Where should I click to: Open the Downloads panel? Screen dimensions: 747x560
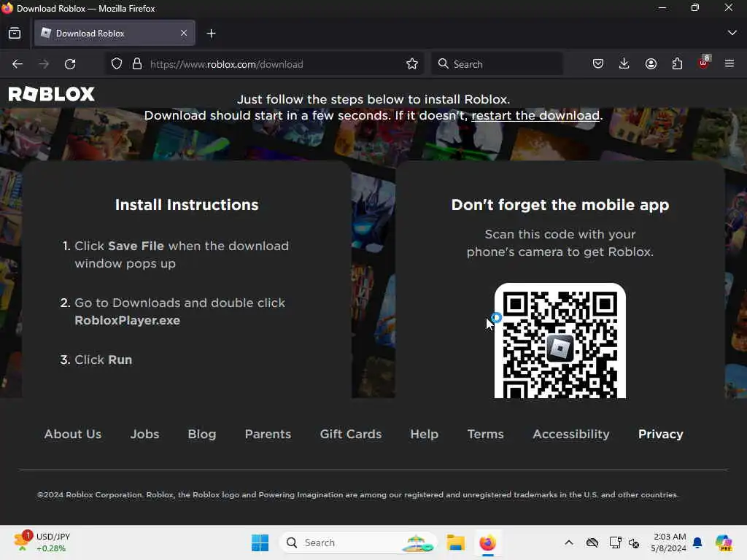[624, 64]
